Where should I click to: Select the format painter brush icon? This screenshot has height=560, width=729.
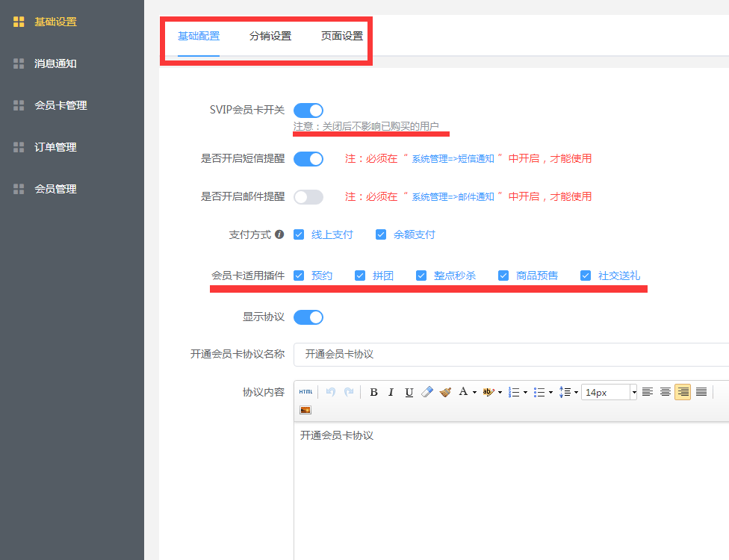point(445,392)
